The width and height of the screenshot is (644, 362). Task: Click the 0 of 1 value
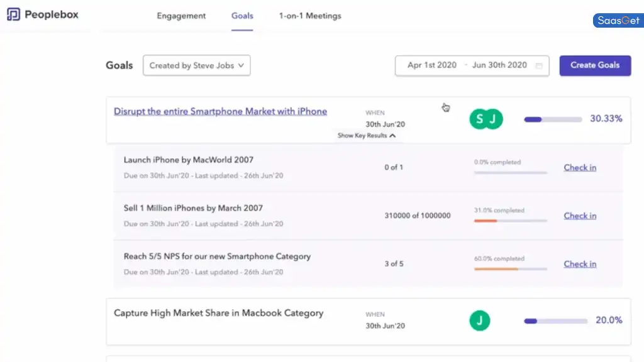pyautogui.click(x=394, y=167)
